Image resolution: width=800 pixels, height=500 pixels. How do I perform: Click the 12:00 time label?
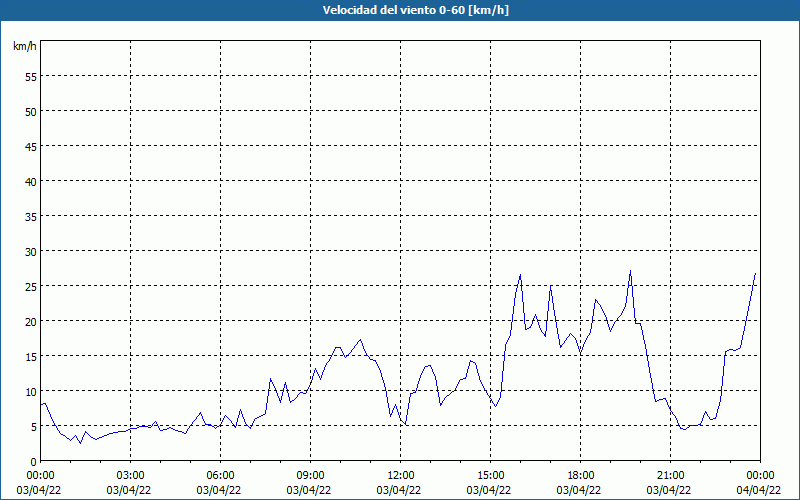pos(401,476)
